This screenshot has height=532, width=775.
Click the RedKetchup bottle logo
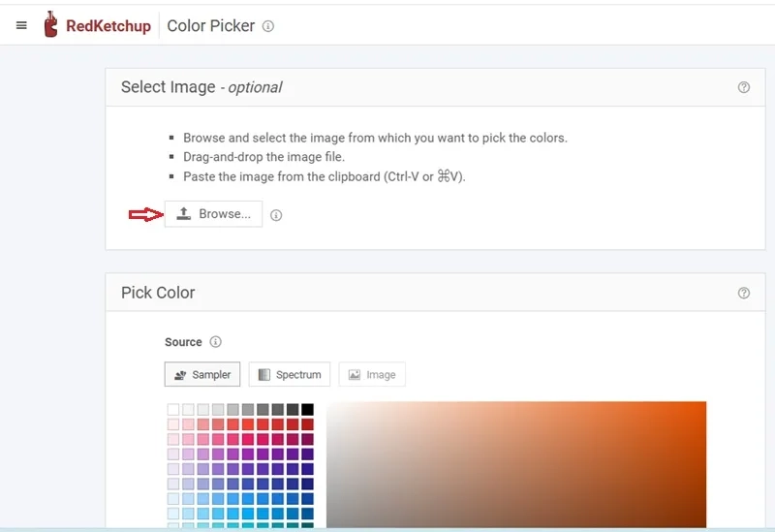(50, 25)
